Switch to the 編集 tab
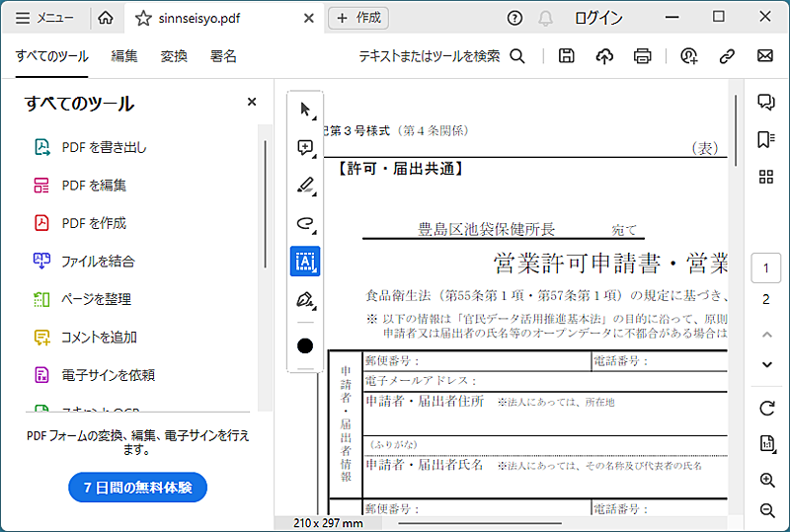 124,56
